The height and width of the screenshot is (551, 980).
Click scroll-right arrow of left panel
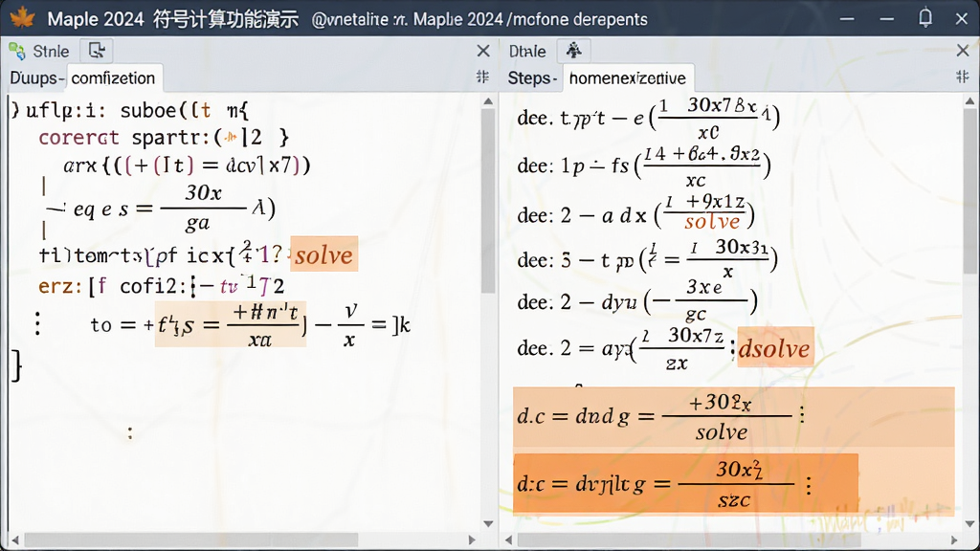click(472, 540)
